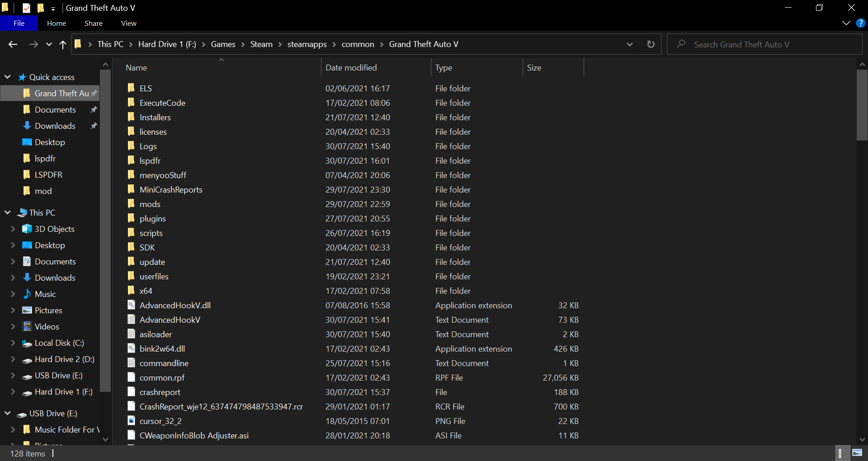
Task: Click the Back navigation arrow
Action: pos(13,44)
